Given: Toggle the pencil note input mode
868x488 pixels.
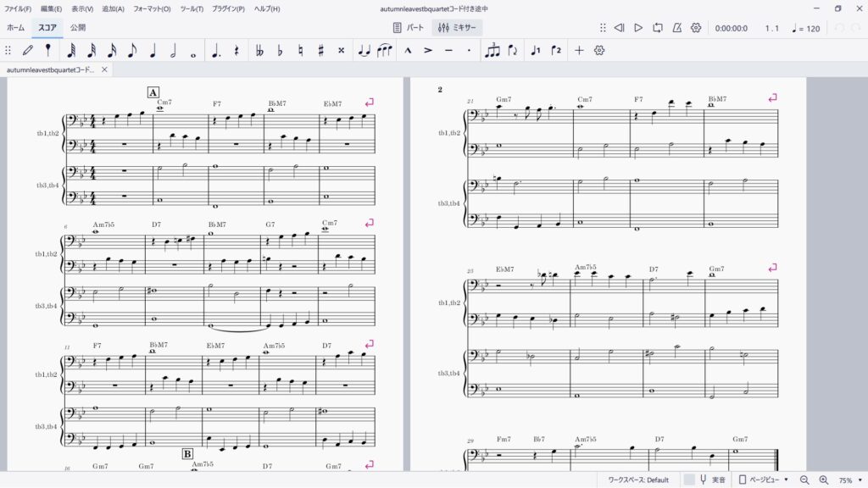Looking at the screenshot, I should (x=28, y=51).
